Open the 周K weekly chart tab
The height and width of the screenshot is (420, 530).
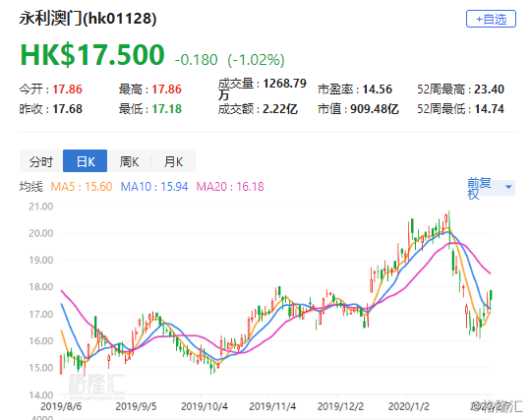pos(129,161)
